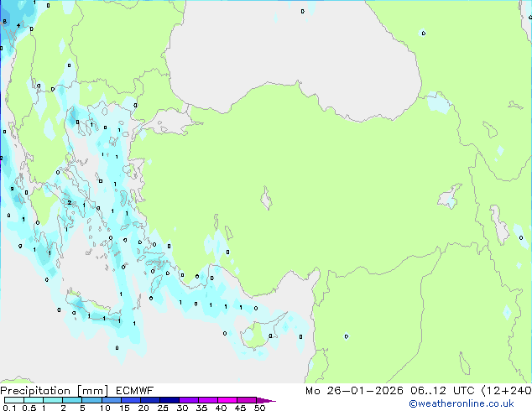Open the weatheronline.co.uk copyright link

(462, 403)
